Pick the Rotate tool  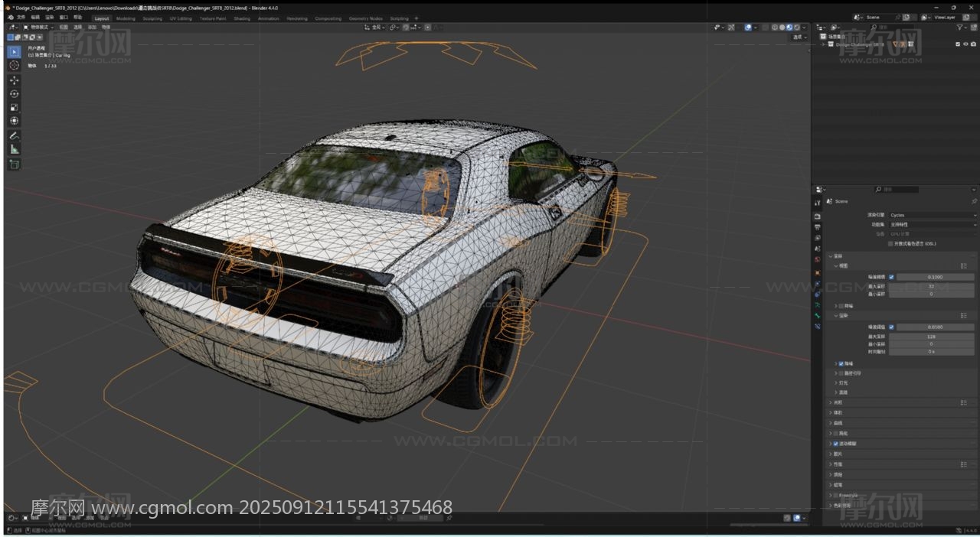click(14, 94)
